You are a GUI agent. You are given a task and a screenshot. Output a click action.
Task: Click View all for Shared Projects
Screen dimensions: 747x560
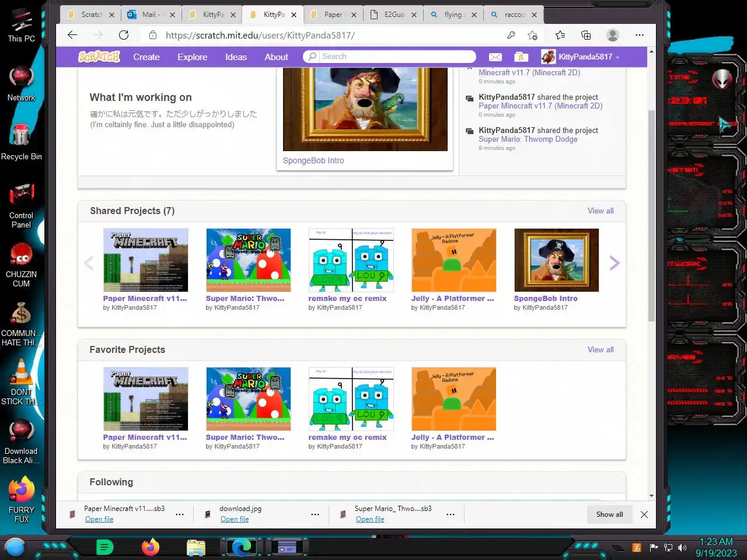[x=601, y=211]
